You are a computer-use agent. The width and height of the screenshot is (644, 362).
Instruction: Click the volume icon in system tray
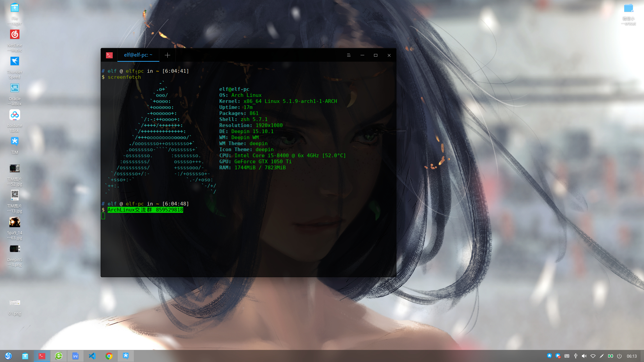[584, 356]
